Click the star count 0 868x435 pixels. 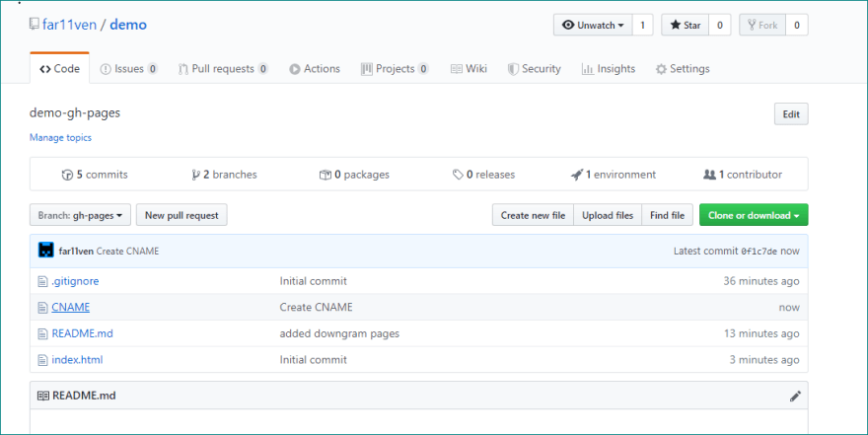click(720, 25)
